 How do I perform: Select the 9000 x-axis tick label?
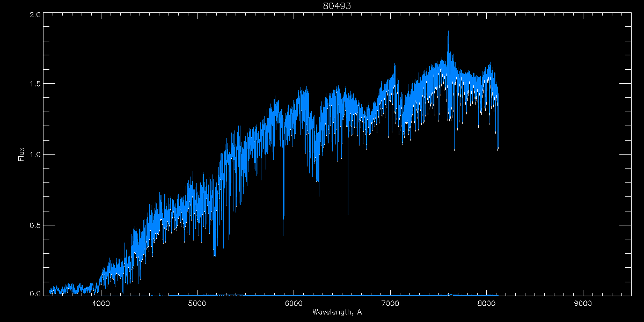(x=583, y=304)
